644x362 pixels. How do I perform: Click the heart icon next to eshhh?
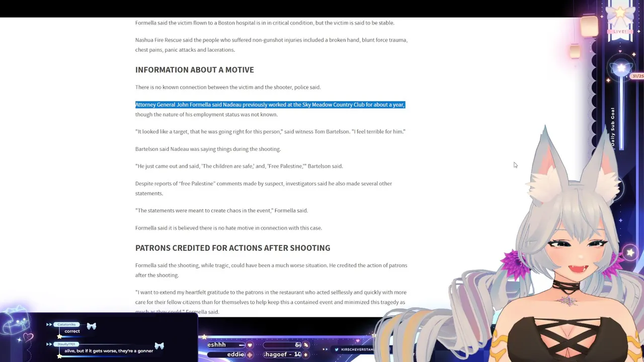coord(250,345)
